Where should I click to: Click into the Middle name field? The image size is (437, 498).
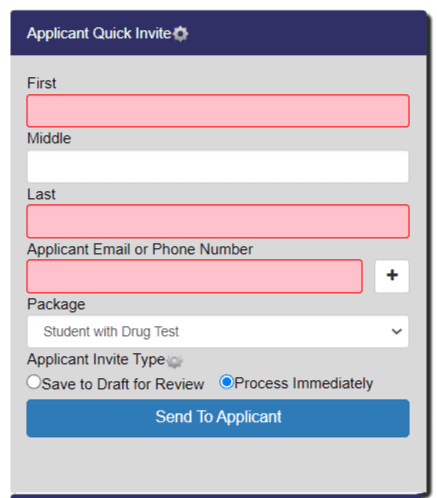(218, 166)
